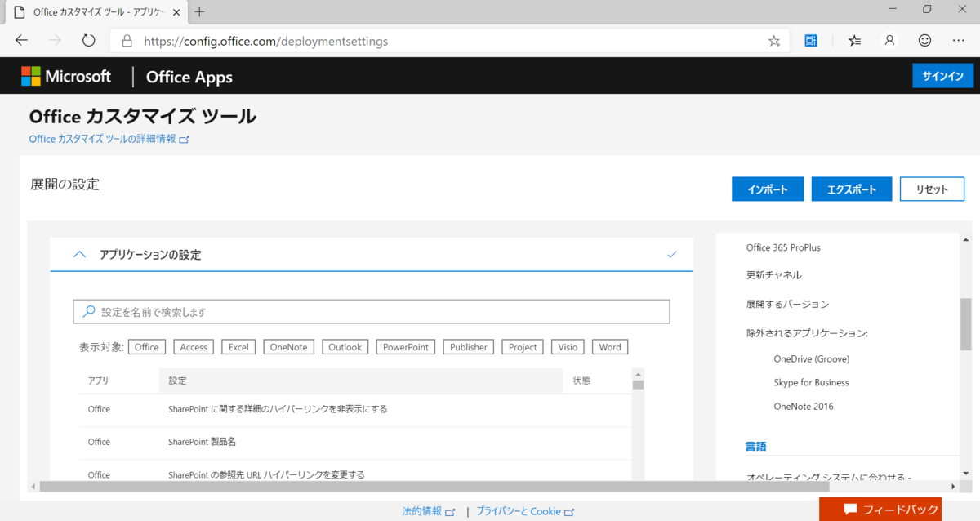Click the magnifier icon in the settings search box
Viewport: 980px width, 521px height.
[88, 311]
